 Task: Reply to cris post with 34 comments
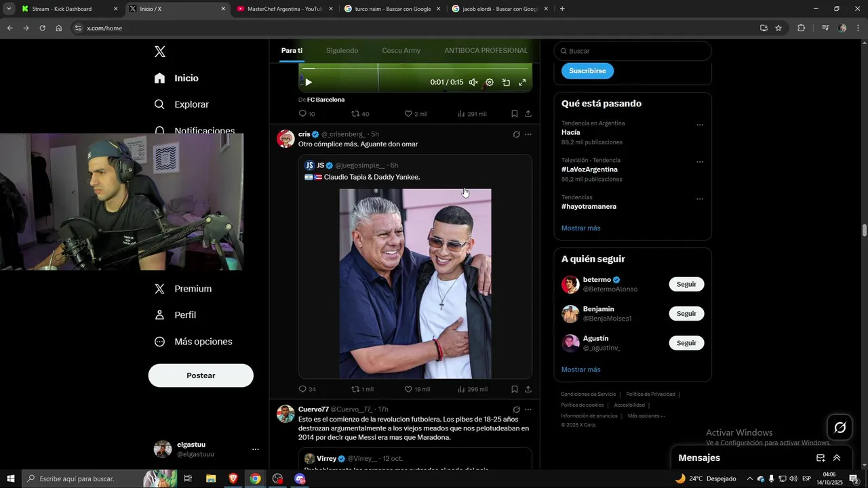tap(307, 389)
